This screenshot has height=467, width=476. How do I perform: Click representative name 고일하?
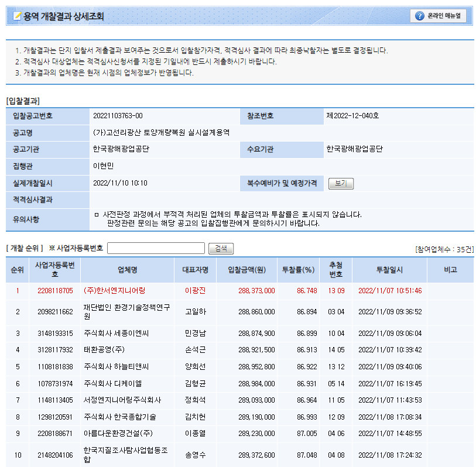(195, 312)
